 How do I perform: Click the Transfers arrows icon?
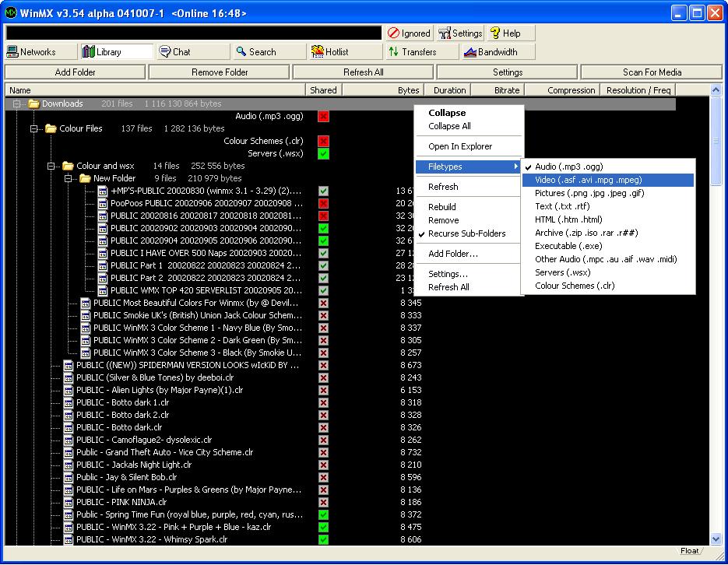click(x=394, y=51)
